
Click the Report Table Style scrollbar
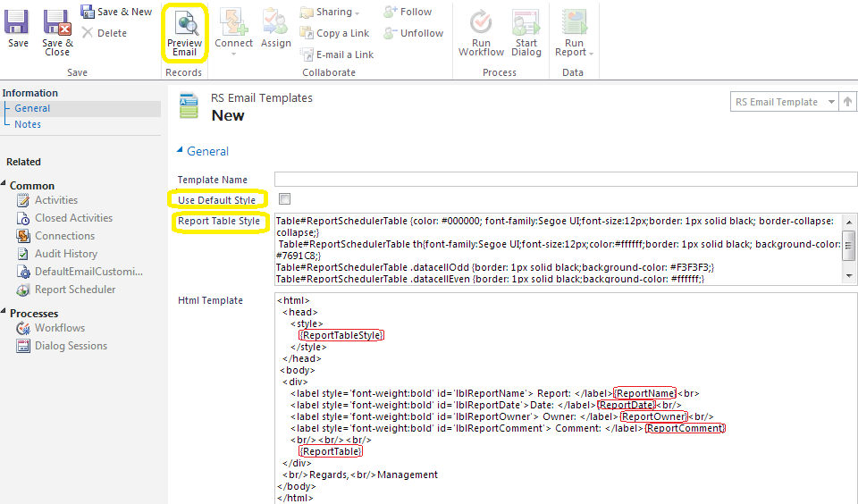pyautogui.click(x=849, y=248)
